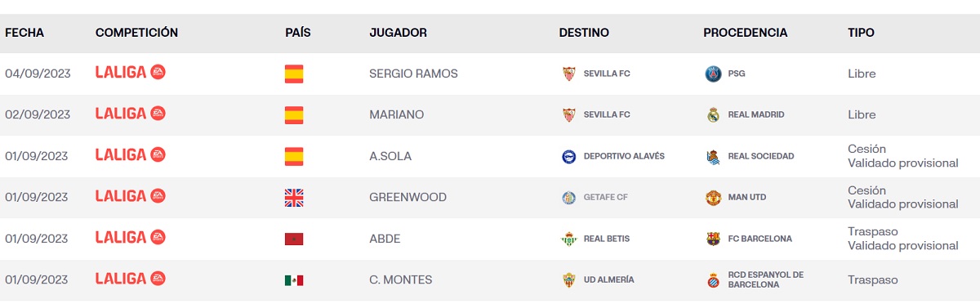Screen dimensions: 980x304
Task: Click the Morocco flag in Abde row
Action: coord(294,239)
